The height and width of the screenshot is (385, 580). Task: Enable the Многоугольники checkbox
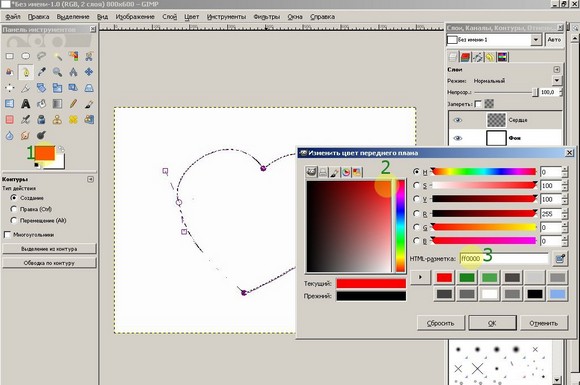(x=7, y=234)
